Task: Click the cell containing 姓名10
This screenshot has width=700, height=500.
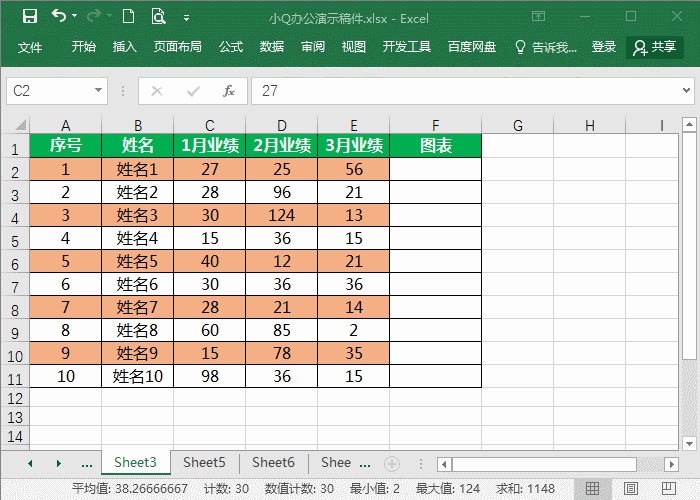Action: pyautogui.click(x=138, y=376)
